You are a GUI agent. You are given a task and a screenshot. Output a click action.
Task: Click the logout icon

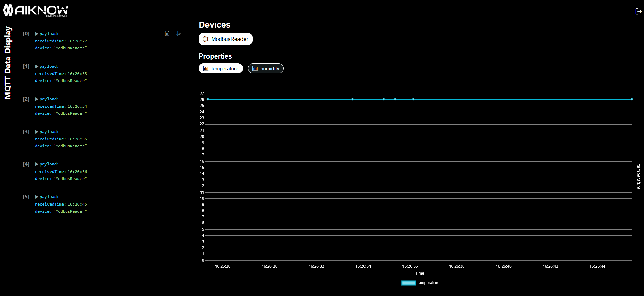pyautogui.click(x=638, y=11)
